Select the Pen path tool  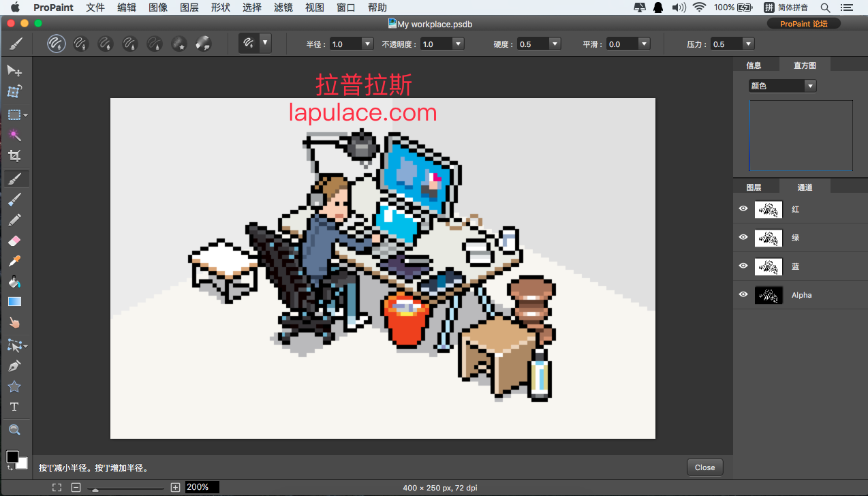[14, 366]
